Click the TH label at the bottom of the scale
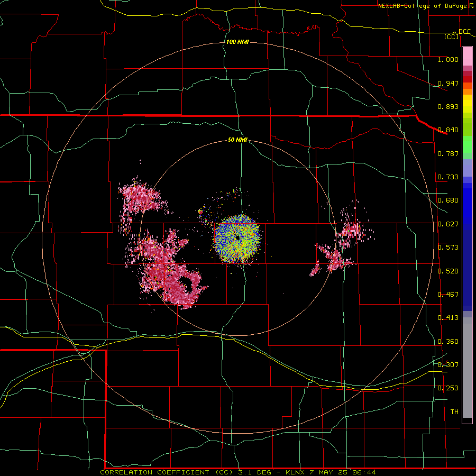This screenshot has height=476, width=476. click(454, 412)
